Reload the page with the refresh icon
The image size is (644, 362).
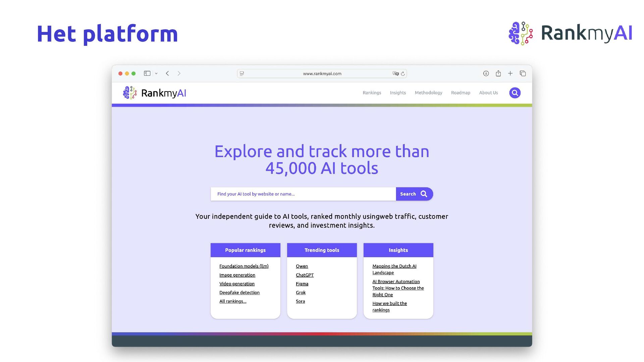tap(403, 73)
